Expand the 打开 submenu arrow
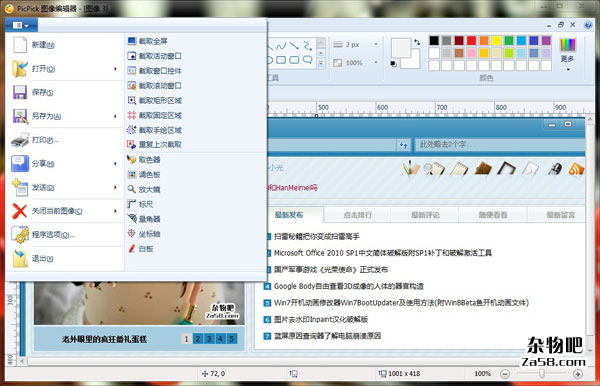Image resolution: width=600 pixels, height=386 pixels. (x=115, y=68)
